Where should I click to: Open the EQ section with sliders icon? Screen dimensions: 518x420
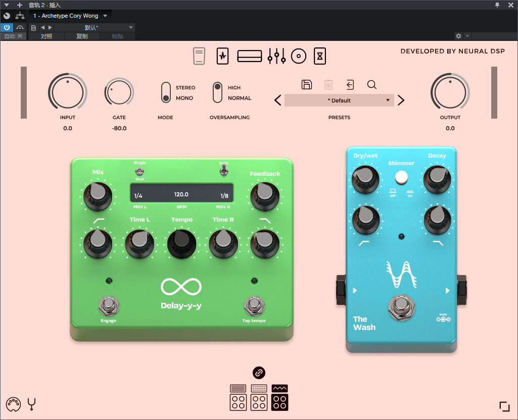click(x=276, y=56)
